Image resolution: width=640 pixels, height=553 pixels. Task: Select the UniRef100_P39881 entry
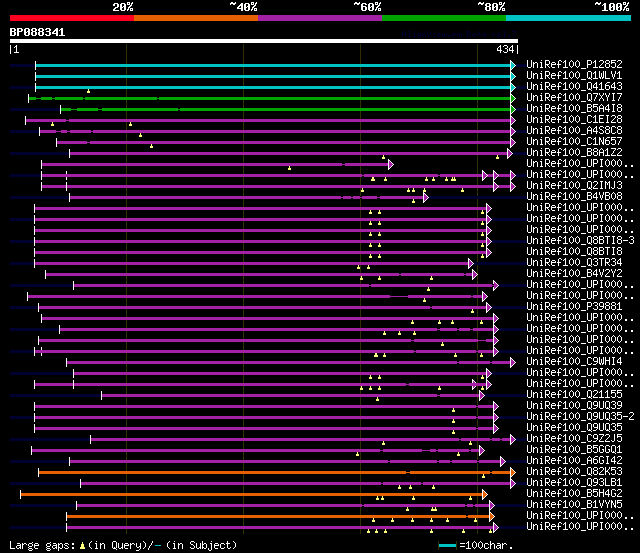coord(574,306)
